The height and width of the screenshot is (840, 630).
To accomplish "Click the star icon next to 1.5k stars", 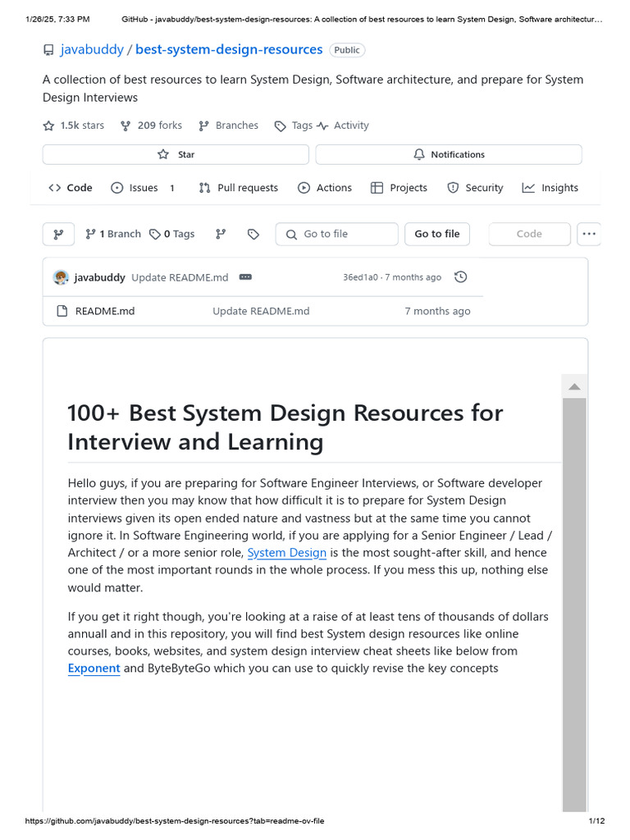I will pos(48,126).
